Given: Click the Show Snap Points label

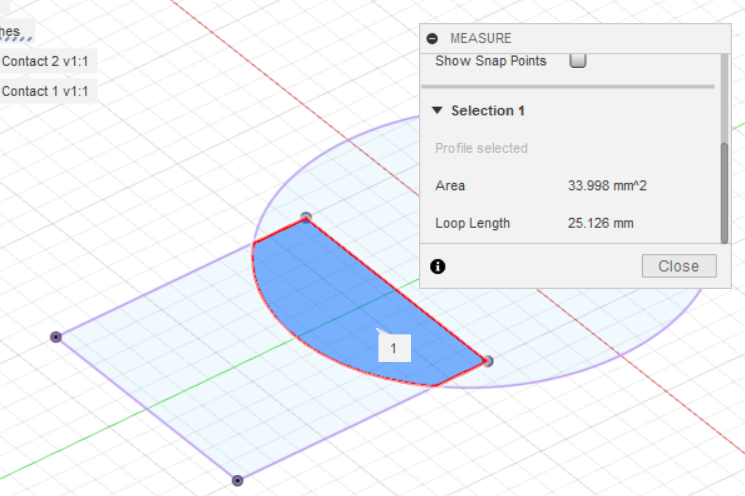Looking at the screenshot, I should pyautogui.click(x=491, y=61).
